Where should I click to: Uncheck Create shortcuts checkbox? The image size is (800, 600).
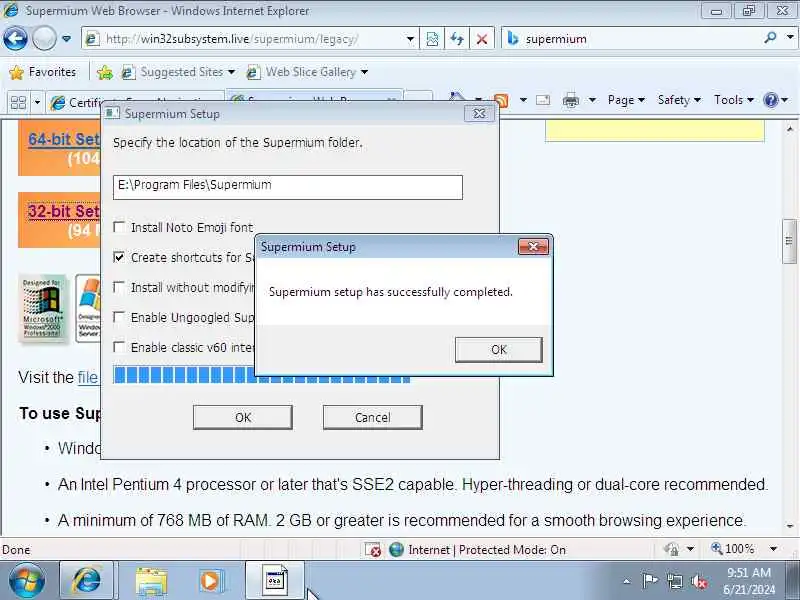pyautogui.click(x=119, y=257)
